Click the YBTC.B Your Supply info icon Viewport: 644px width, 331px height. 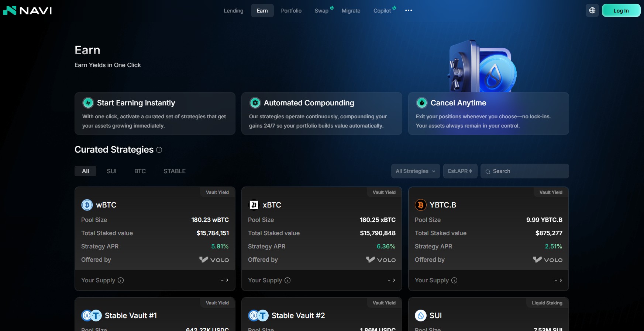(x=454, y=281)
